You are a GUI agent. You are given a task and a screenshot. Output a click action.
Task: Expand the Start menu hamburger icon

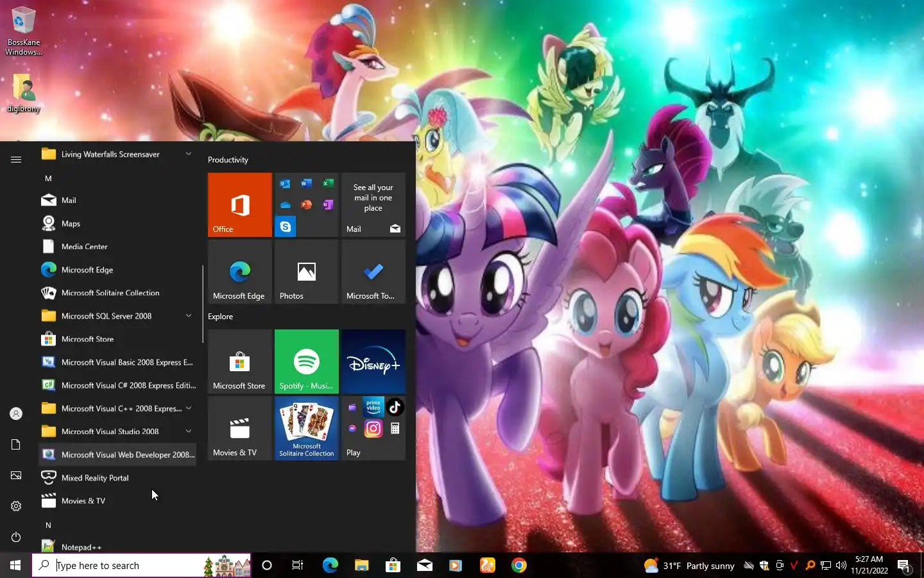tap(16, 159)
